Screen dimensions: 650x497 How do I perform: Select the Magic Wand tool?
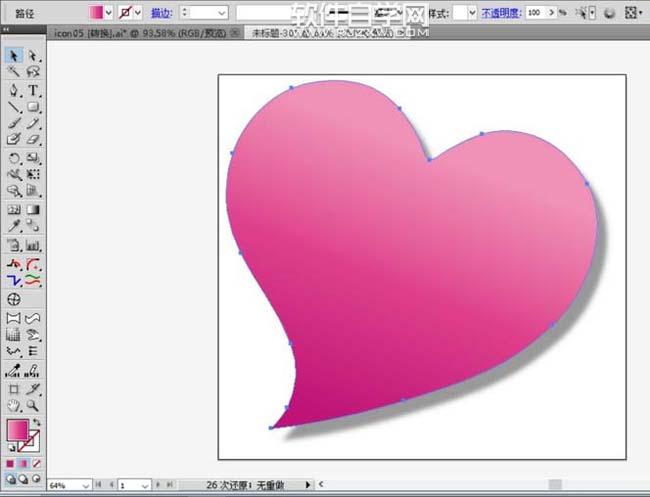pyautogui.click(x=14, y=72)
